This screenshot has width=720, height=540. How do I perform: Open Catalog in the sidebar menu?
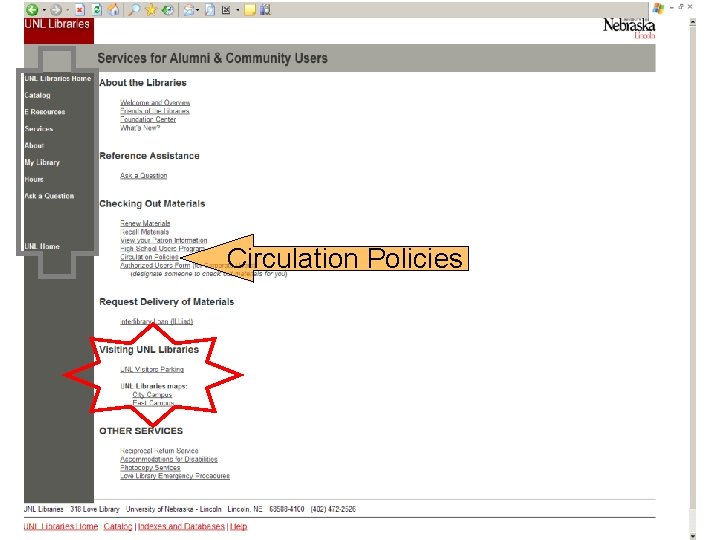(38, 95)
